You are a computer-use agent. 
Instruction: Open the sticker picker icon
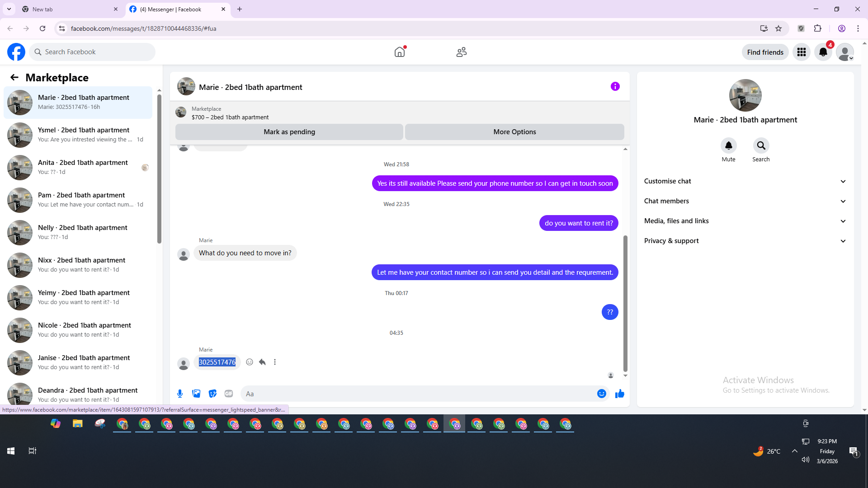212,394
